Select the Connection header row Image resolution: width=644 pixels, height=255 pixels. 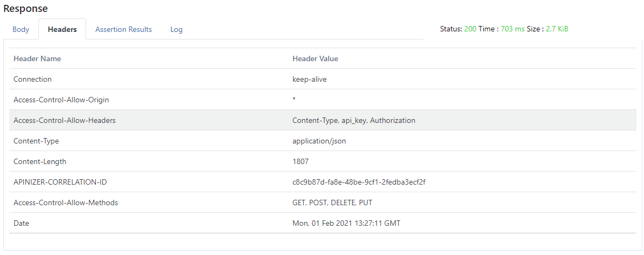pos(32,79)
